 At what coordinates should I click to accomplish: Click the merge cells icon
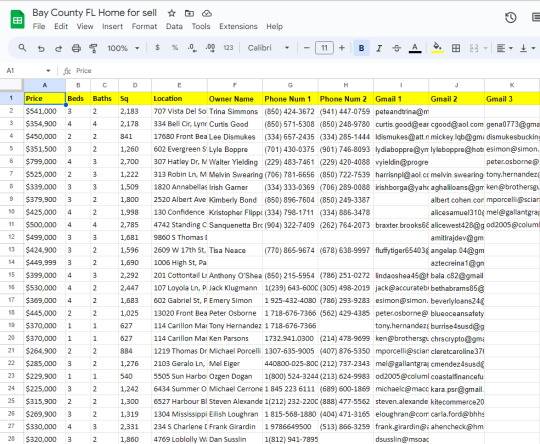point(474,48)
